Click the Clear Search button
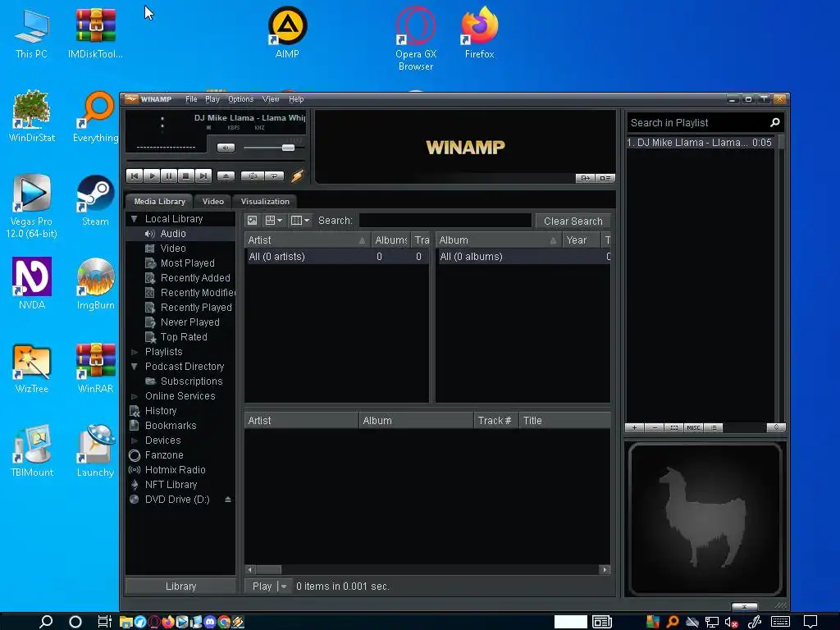This screenshot has height=630, width=840. [x=573, y=221]
